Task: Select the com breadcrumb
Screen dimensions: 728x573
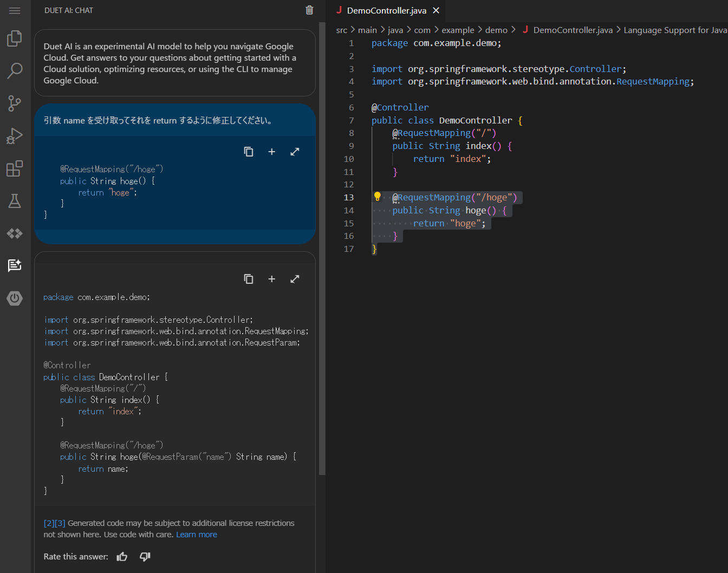Action: [x=422, y=30]
